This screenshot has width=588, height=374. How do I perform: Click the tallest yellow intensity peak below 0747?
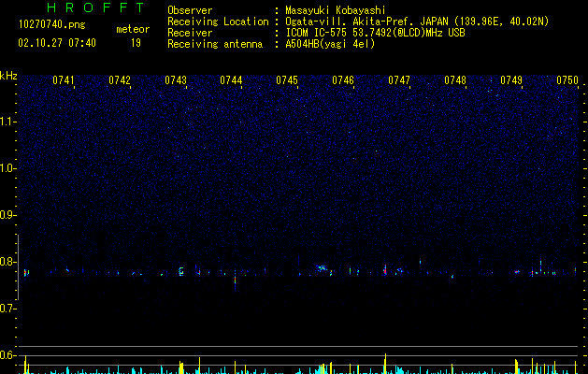385,364
